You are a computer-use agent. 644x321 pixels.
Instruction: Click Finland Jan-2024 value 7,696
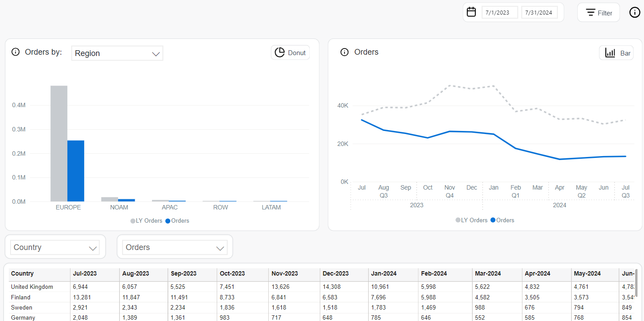379,297
